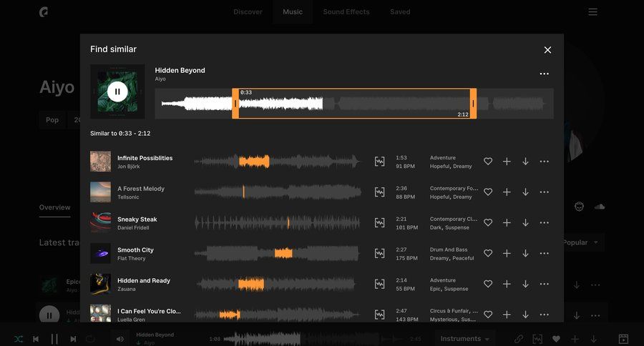This screenshot has height=346, width=644.
Task: Seek within the Hidden Beyond waveform
Action: 354,104
